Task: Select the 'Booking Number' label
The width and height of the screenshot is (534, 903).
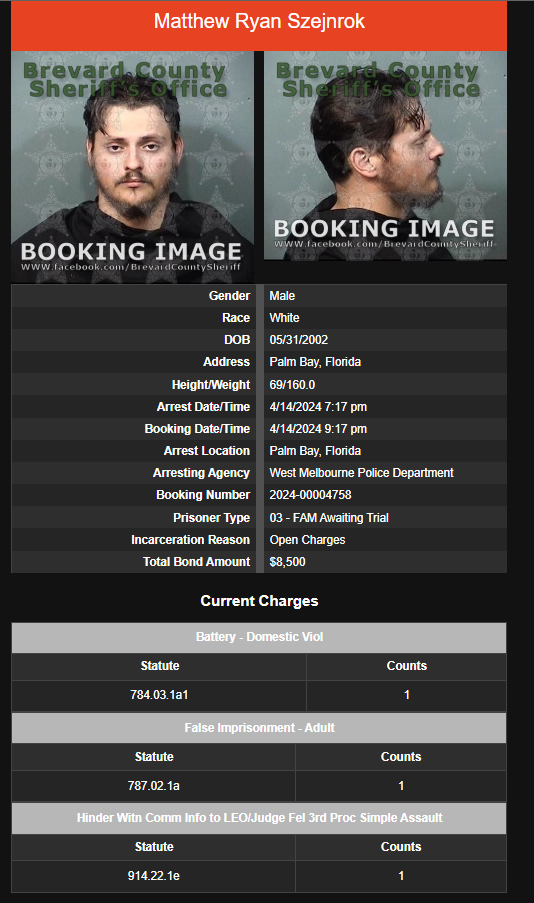Action: [x=203, y=495]
